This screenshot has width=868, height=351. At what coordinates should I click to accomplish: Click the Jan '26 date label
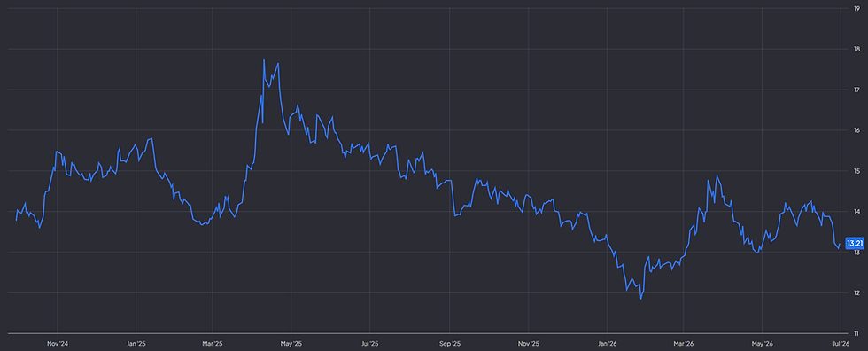coord(608,344)
